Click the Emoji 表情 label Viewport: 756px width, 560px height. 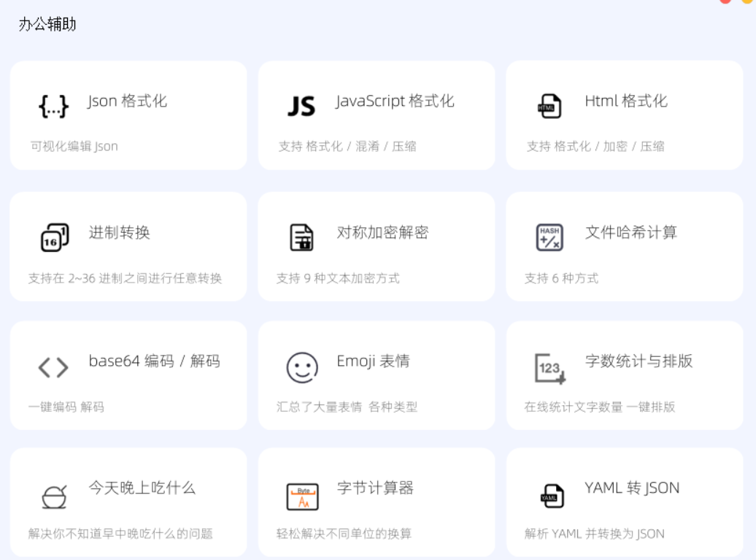pyautogui.click(x=373, y=360)
